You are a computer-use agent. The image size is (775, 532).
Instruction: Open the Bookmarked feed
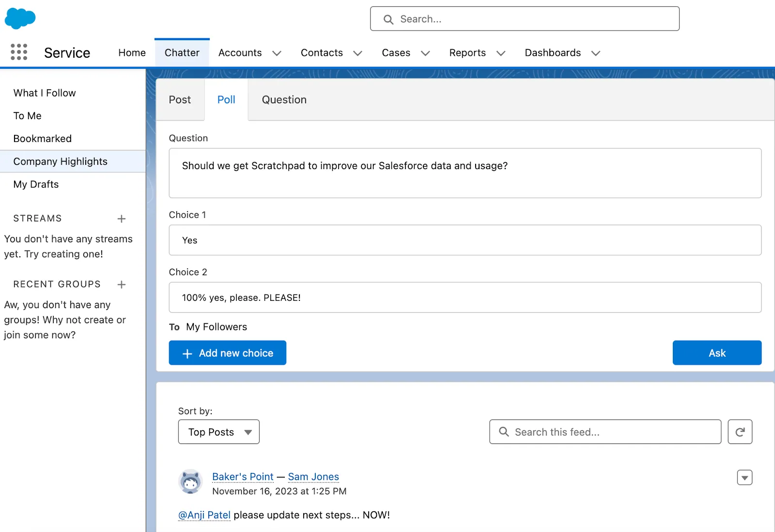[x=43, y=139]
